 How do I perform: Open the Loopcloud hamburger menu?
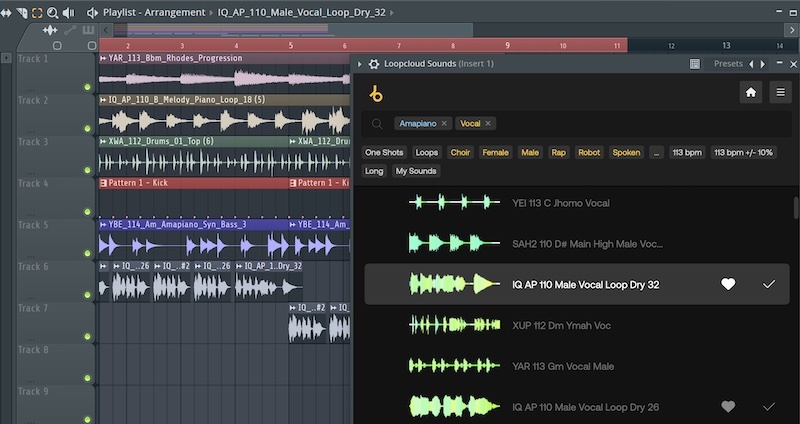(780, 92)
